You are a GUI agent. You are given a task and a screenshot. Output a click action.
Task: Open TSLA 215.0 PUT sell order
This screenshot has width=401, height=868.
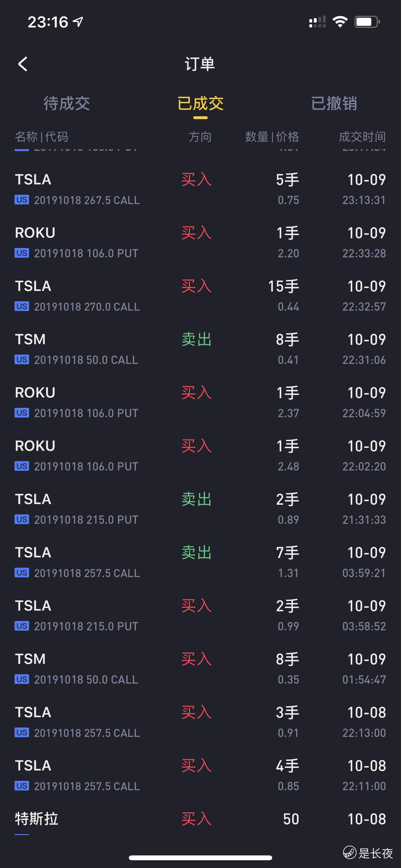point(200,509)
